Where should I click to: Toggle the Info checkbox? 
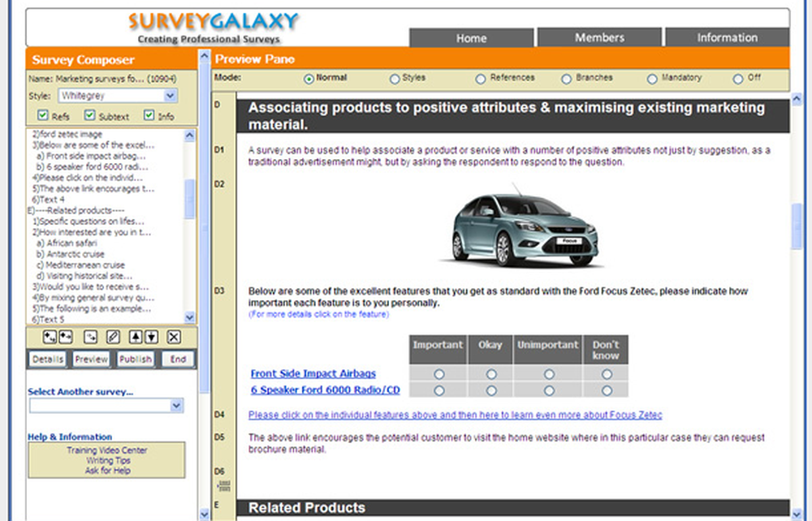149,115
